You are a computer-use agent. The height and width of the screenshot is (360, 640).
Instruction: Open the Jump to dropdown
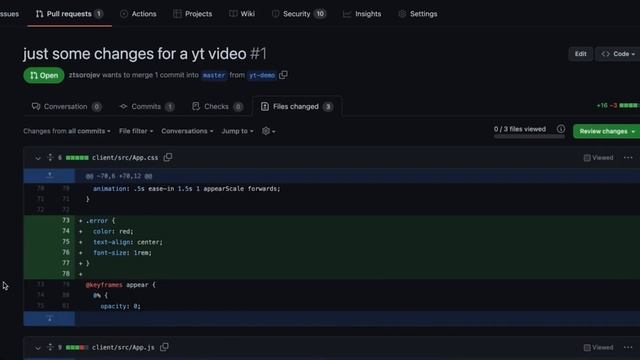[x=237, y=131]
